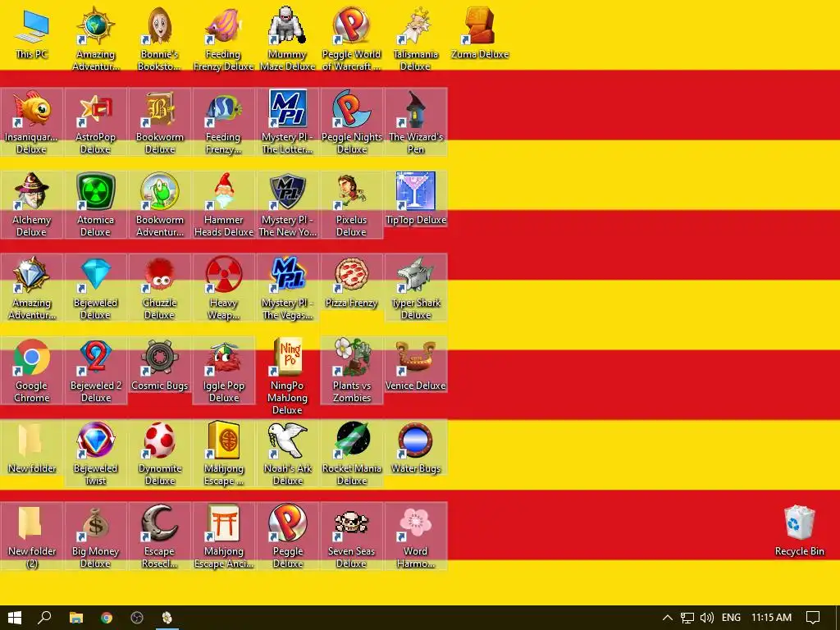840x630 pixels.
Task: Click the Cosmic Bugs shortcut
Action: 160,365
